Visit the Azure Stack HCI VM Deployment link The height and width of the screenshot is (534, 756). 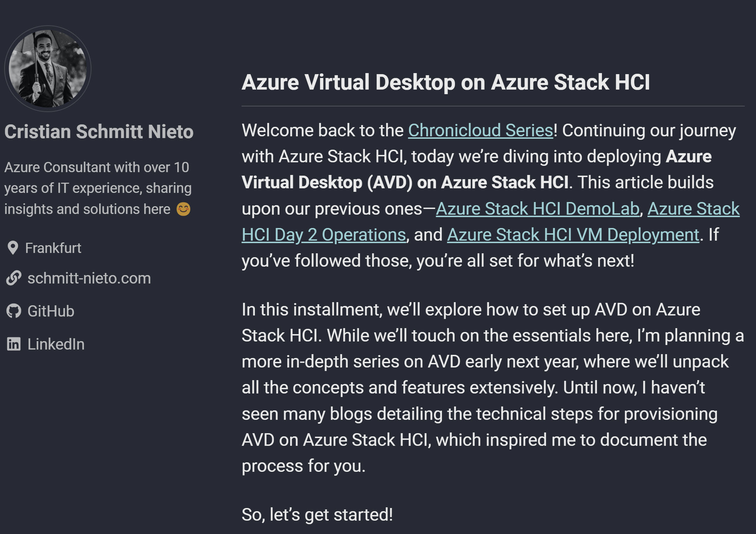(573, 235)
